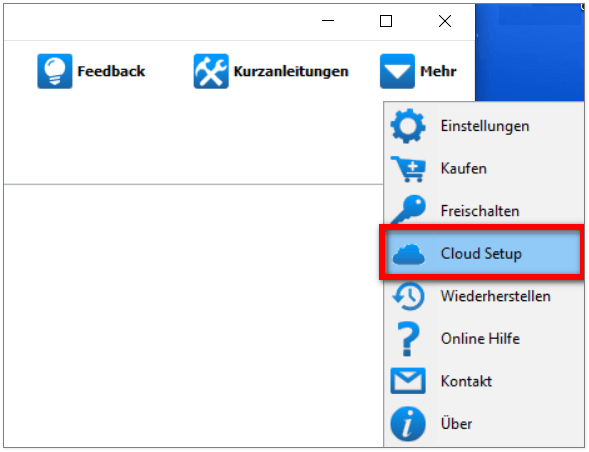Close the application window

pos(445,21)
